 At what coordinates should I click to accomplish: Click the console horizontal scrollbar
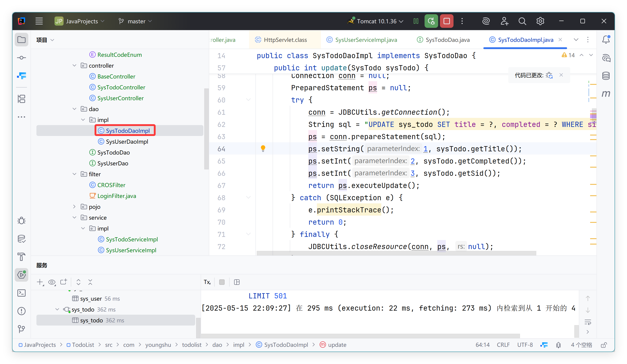(x=360, y=336)
